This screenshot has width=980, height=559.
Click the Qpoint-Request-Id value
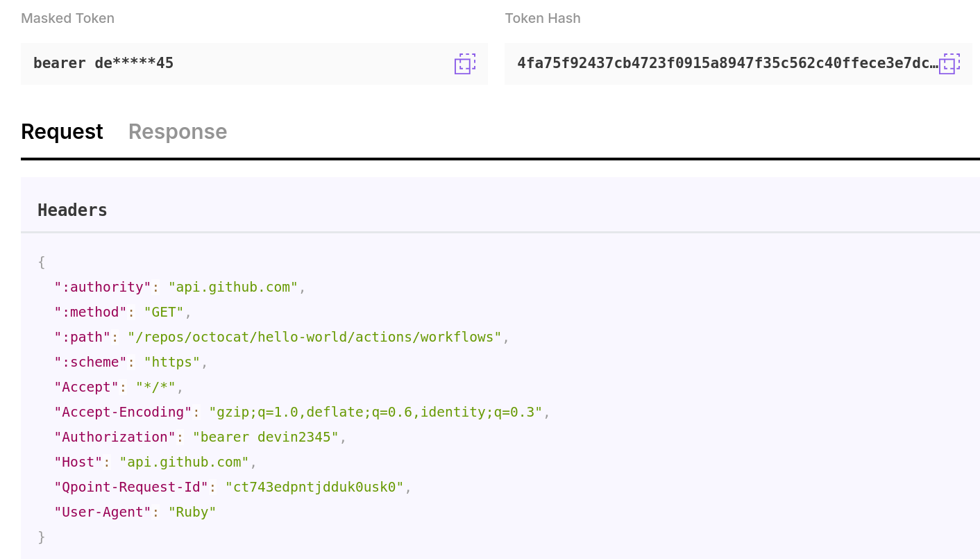(314, 487)
